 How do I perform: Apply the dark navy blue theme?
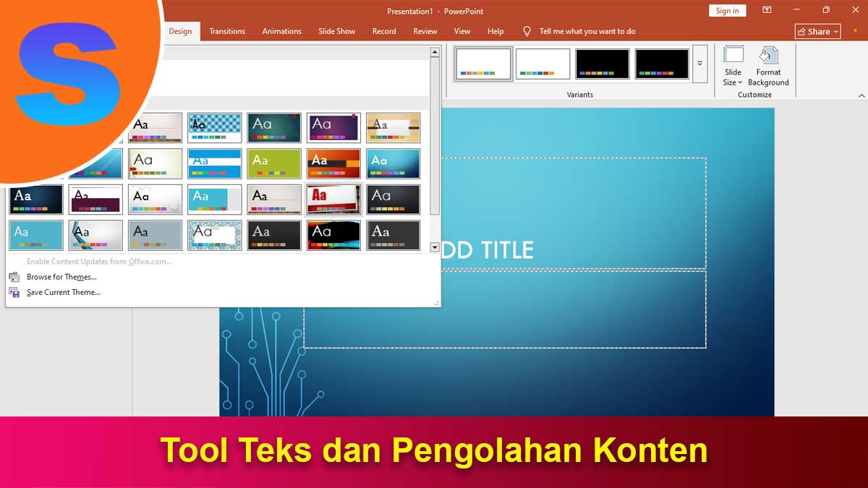[x=36, y=200]
